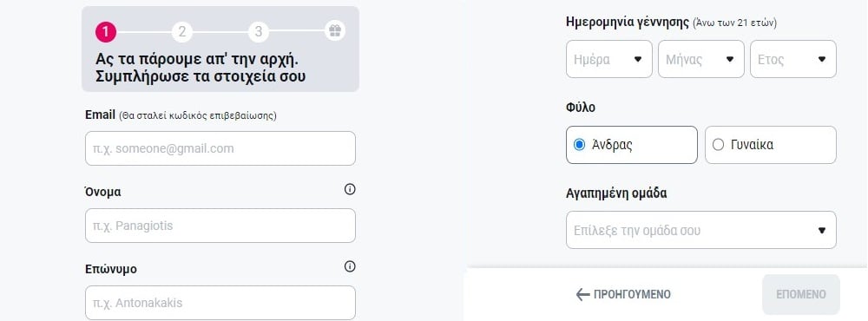Click the info icon next to Επώνυμο
Screen dimensions: 868x321
349,266
